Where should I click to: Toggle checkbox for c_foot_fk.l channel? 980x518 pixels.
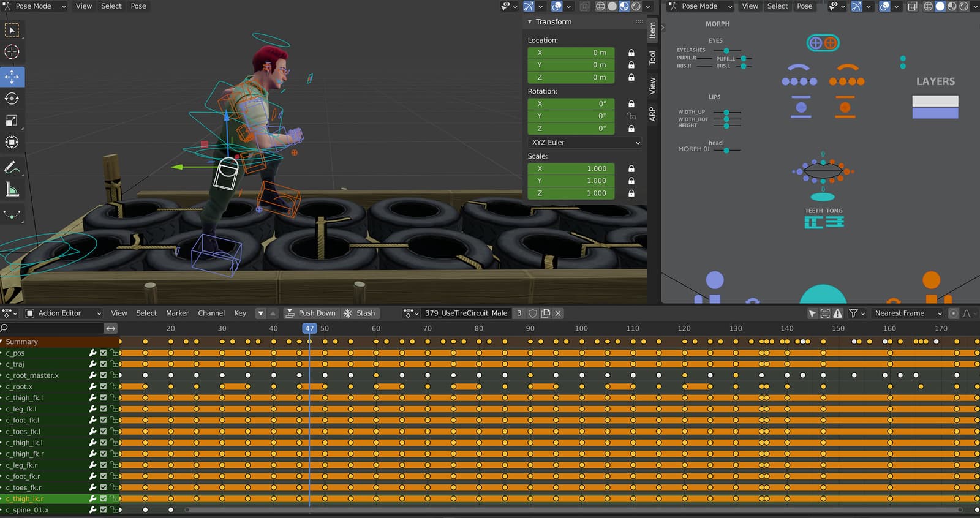104,420
